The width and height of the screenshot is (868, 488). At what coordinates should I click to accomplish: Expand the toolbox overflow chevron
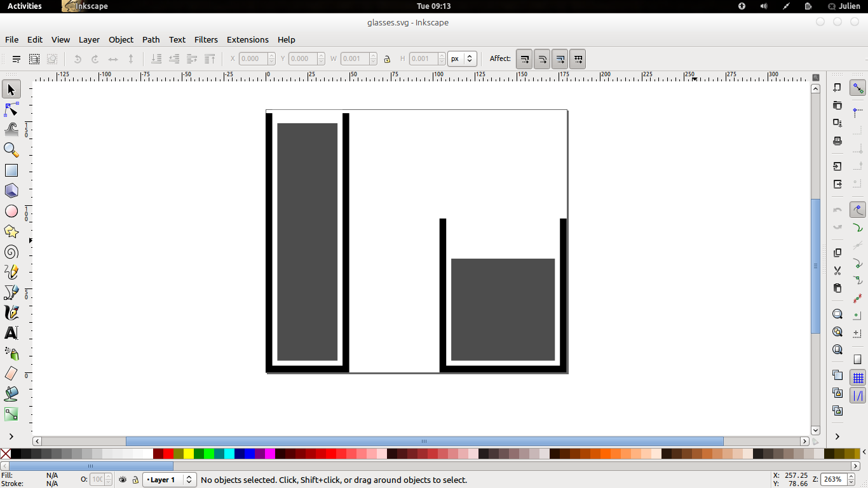coord(11,436)
